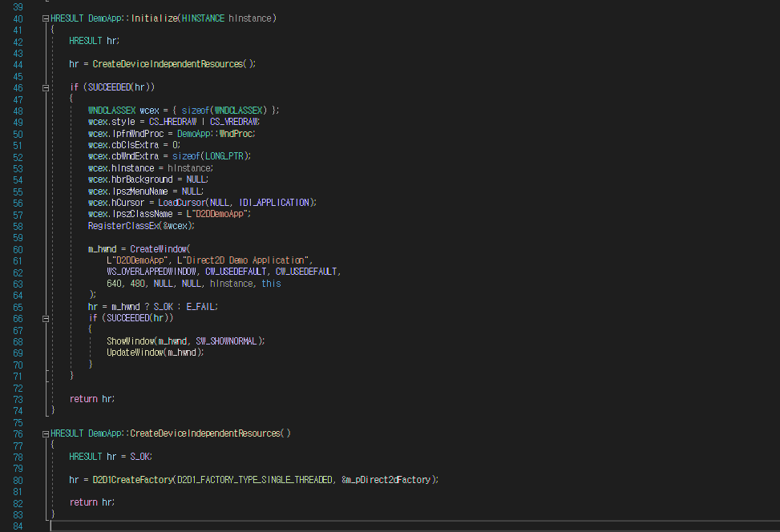Click the L"D2DDemoApp" string on line 57
Viewport: 780px width, 532px height.
[x=216, y=214]
